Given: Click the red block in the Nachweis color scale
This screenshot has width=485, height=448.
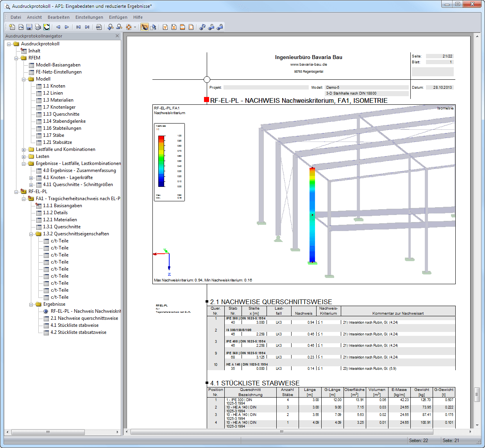Looking at the screenshot, I should pyautogui.click(x=161, y=138).
